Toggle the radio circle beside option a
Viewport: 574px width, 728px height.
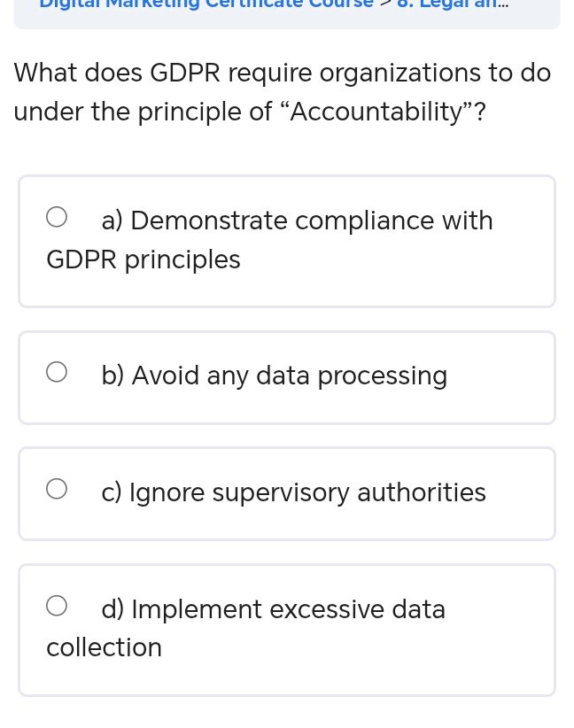57,216
